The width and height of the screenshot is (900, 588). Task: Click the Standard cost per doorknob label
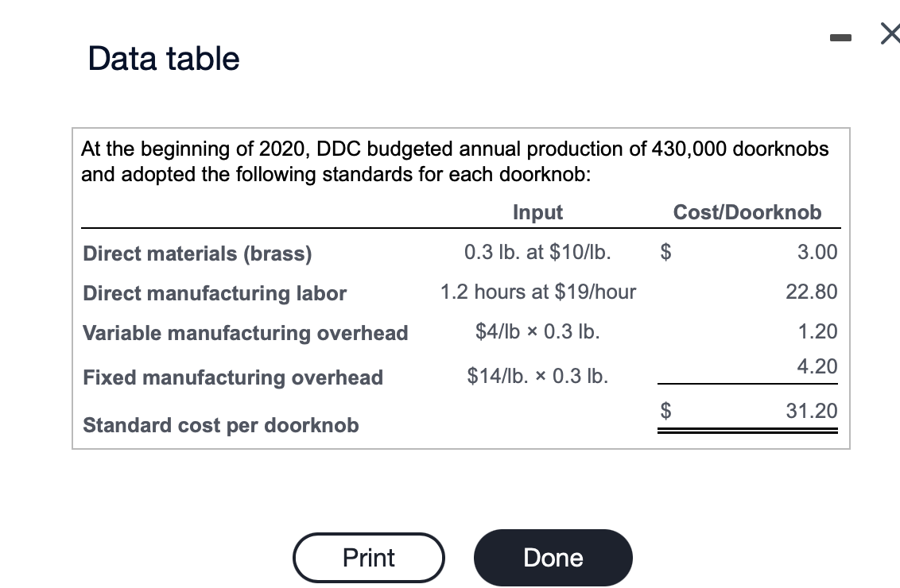pyautogui.click(x=221, y=425)
